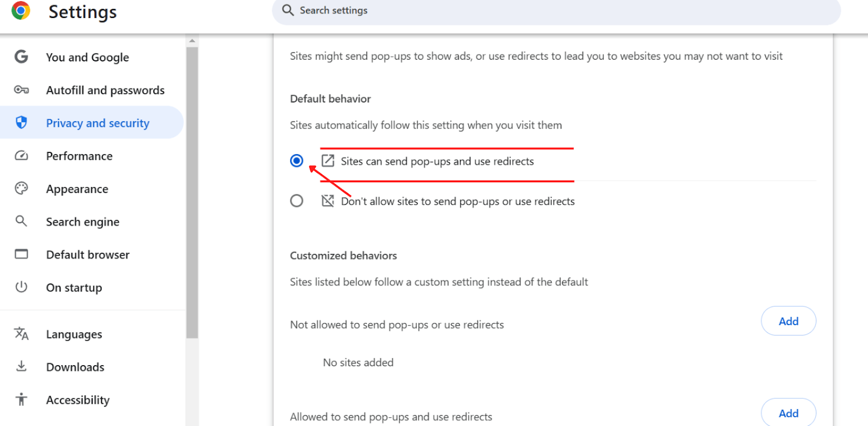The width and height of the screenshot is (868, 426).
Task: Go to Accessibility settings
Action: tap(78, 400)
